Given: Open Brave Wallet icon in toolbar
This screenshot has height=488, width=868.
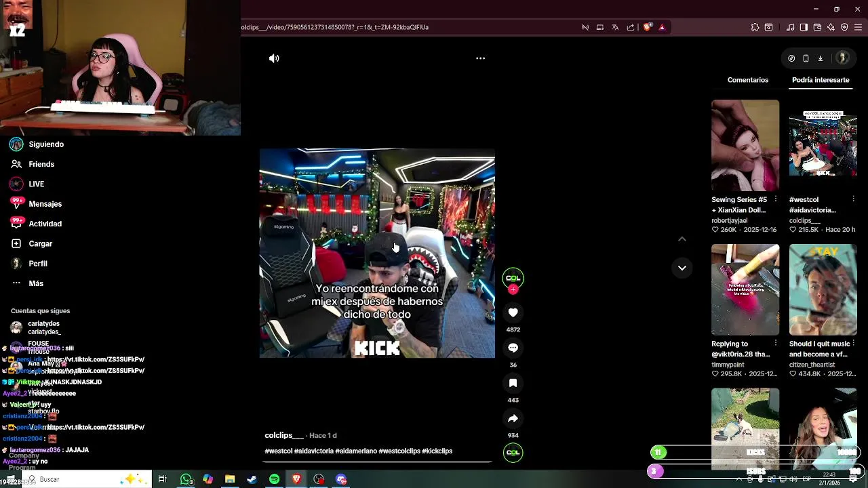Looking at the screenshot, I should [x=817, y=27].
